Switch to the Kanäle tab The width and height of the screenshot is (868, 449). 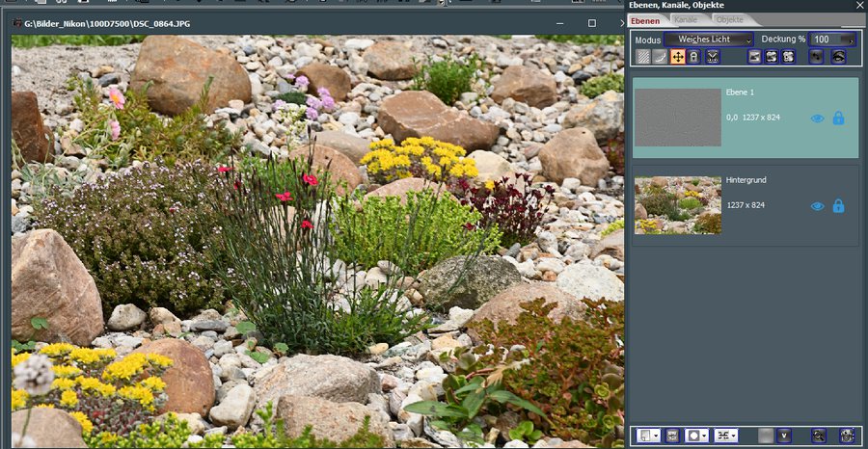[687, 19]
